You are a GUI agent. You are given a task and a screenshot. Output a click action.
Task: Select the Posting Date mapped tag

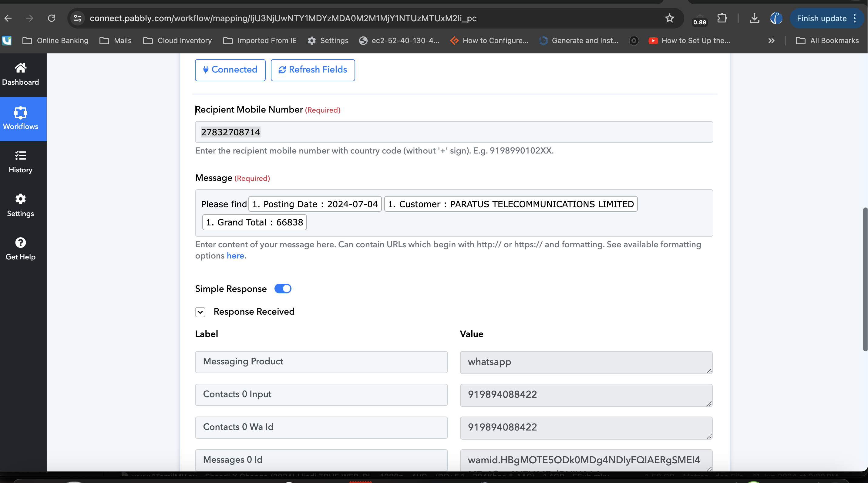tap(315, 204)
